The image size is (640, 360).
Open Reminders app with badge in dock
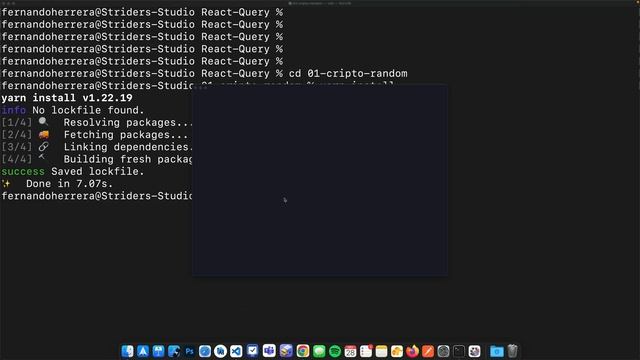[x=366, y=351]
